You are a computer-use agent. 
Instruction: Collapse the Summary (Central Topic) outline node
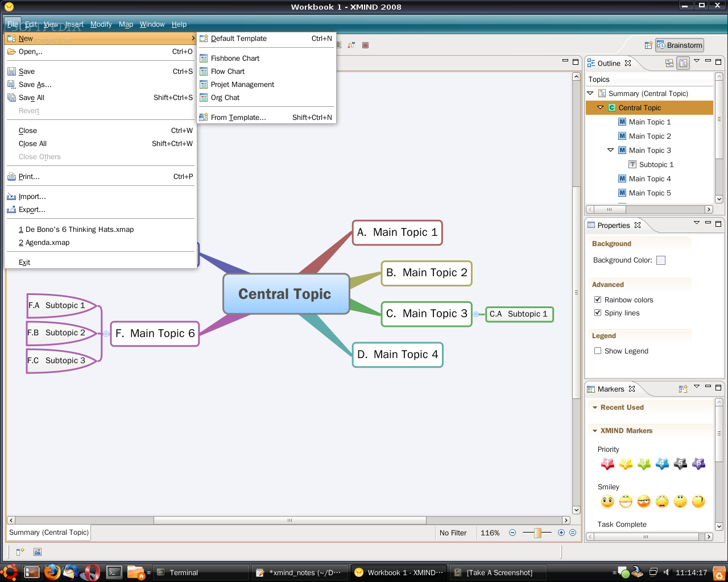click(590, 93)
